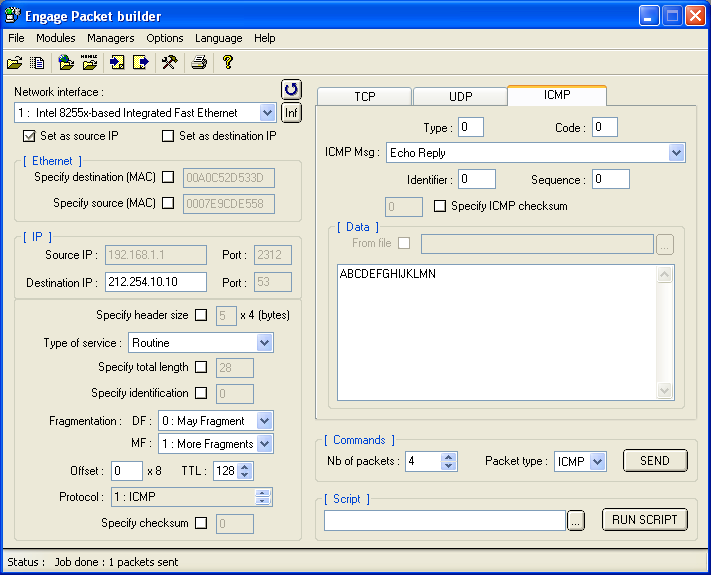Check Set as destination IP
This screenshot has height=575, width=711.
click(x=168, y=136)
